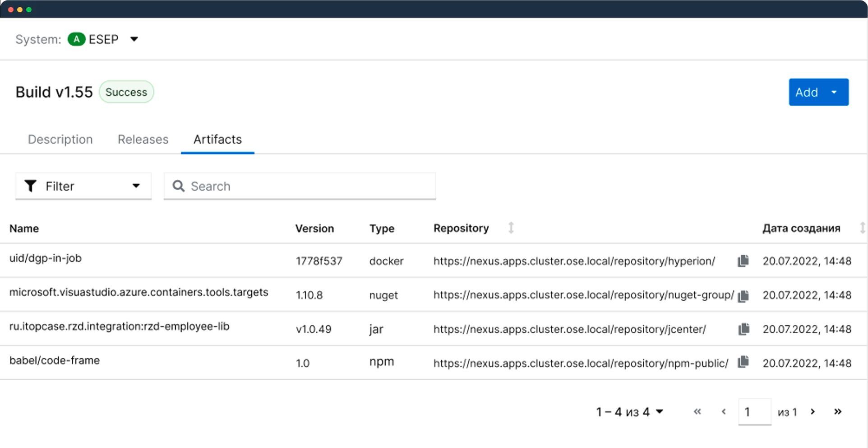The width and height of the screenshot is (868, 448).
Task: Sort by Дата создания column
Action: [862, 228]
